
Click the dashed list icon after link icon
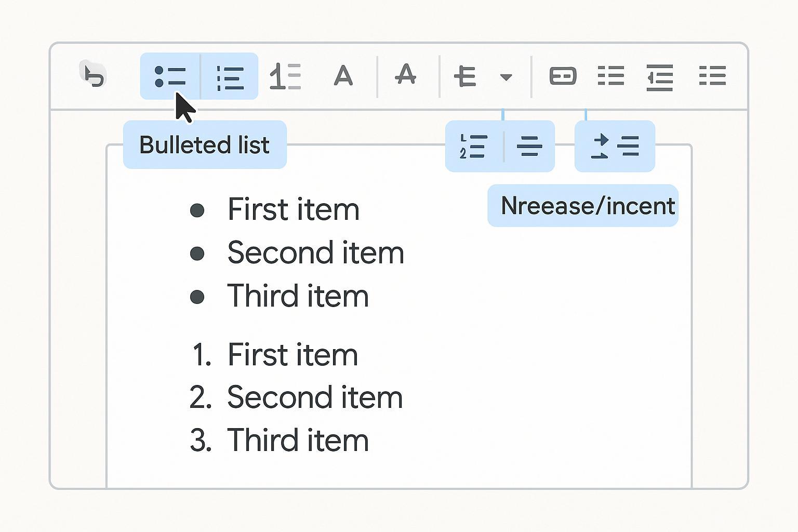coord(610,76)
